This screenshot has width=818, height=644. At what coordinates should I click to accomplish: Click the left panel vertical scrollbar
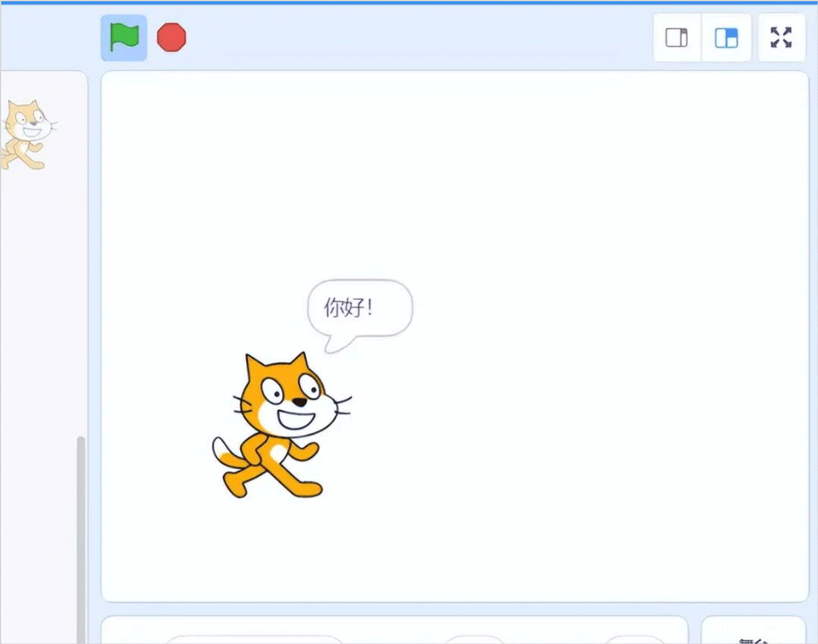[81, 528]
